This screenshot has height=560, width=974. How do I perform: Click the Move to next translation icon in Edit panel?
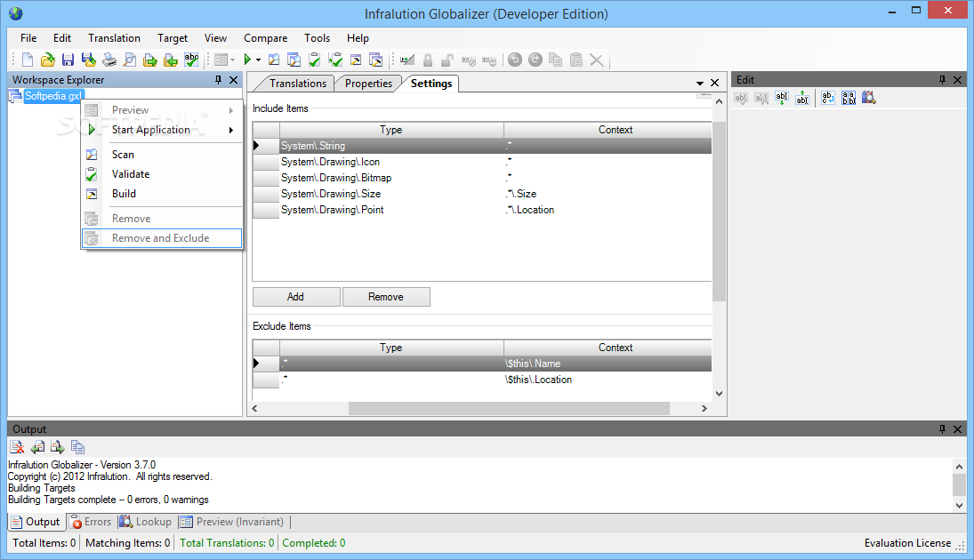click(x=782, y=98)
